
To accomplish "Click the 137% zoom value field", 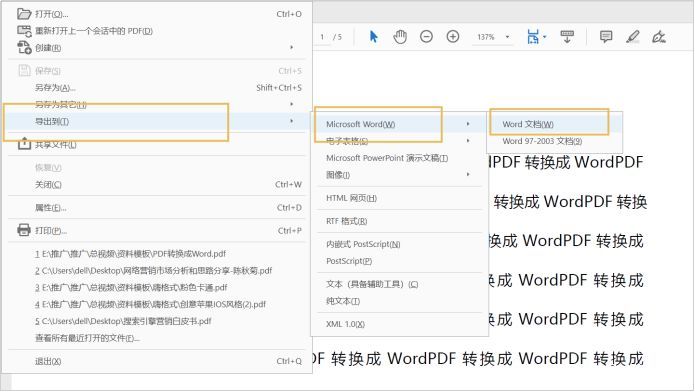I will tap(486, 37).
